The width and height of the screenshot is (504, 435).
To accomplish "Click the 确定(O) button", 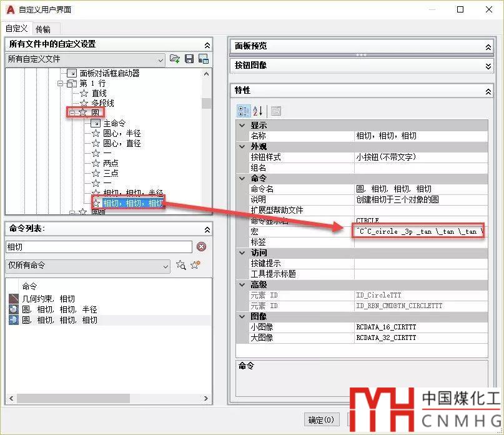I will coord(322,419).
